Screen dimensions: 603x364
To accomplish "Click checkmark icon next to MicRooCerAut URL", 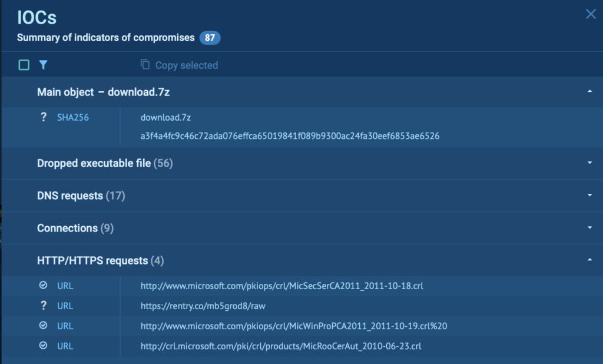I will pos(43,346).
